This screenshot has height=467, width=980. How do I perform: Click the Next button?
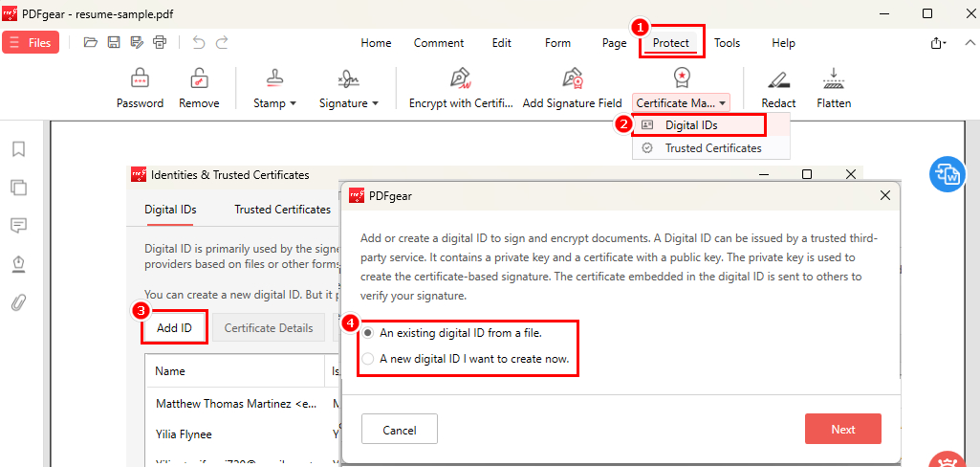843,430
